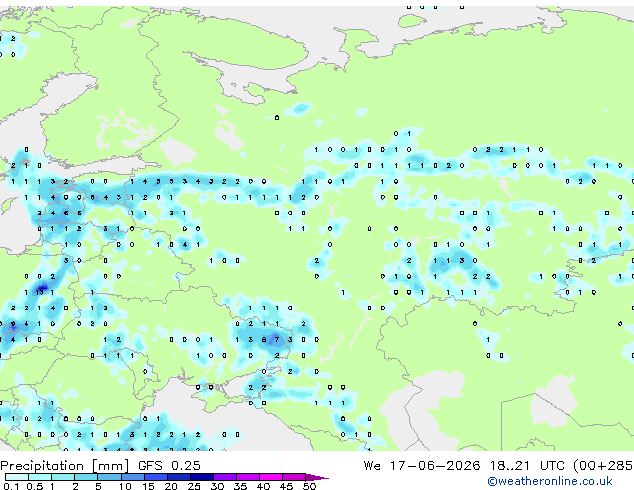The height and width of the screenshot is (490, 634).
Task: Click the '35' legend scale label
Action: point(240,486)
